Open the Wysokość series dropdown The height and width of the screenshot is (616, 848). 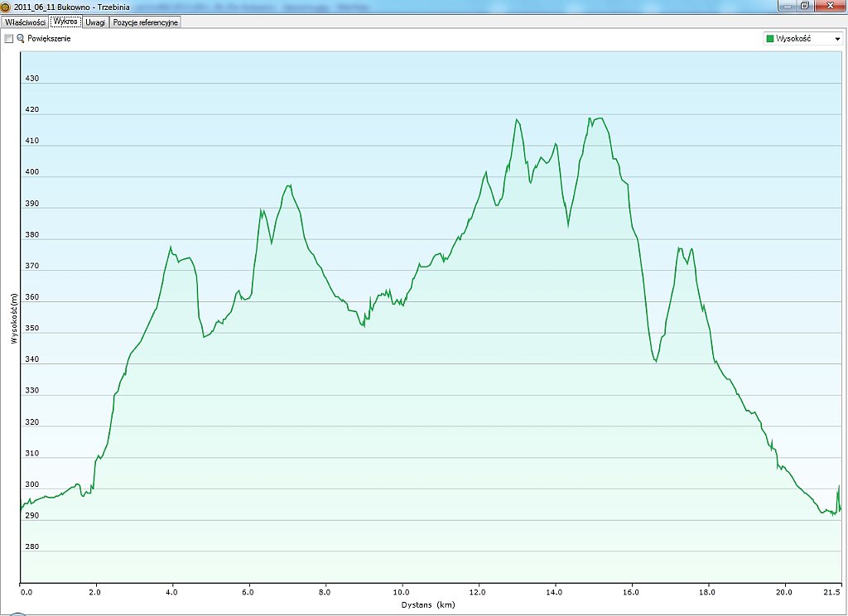pos(802,39)
